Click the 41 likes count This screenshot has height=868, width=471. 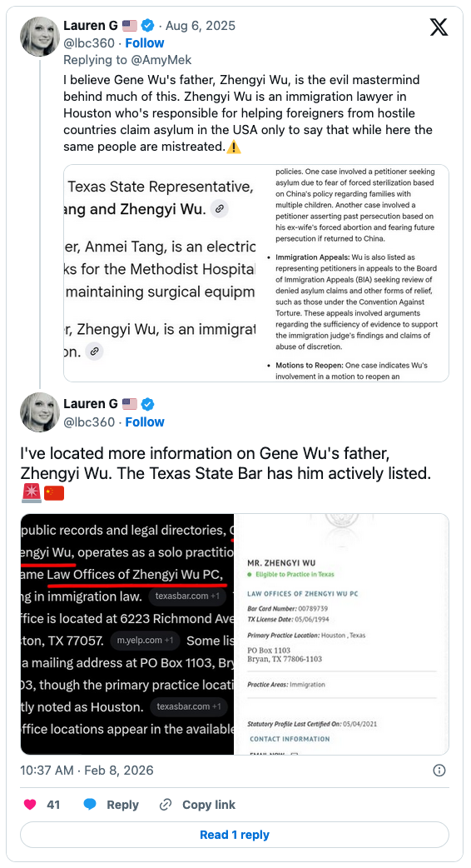(x=53, y=805)
